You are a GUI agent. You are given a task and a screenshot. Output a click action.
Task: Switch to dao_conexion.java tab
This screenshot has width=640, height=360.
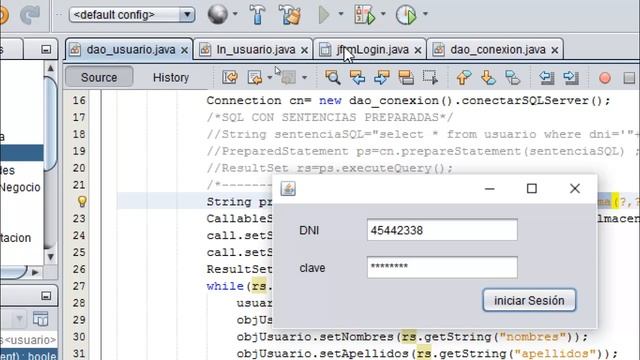tap(495, 50)
